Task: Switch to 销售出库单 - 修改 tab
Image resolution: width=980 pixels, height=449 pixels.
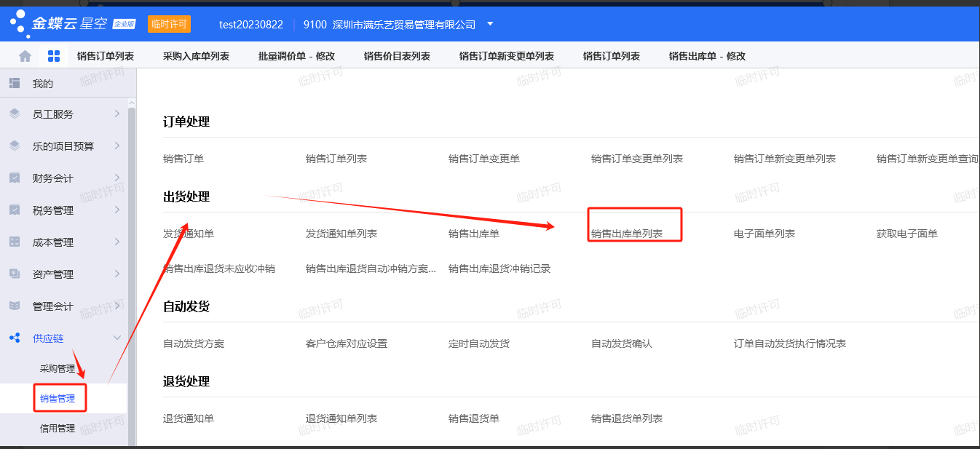Action: pos(707,56)
